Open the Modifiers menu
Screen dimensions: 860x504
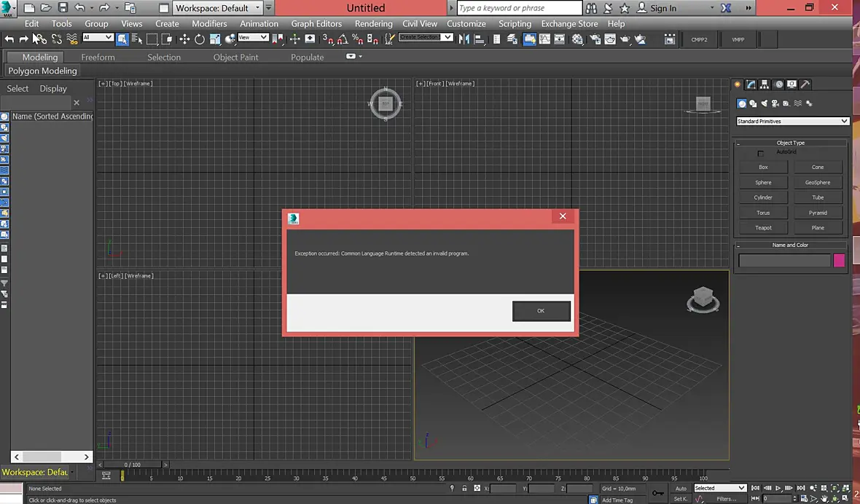pyautogui.click(x=209, y=23)
